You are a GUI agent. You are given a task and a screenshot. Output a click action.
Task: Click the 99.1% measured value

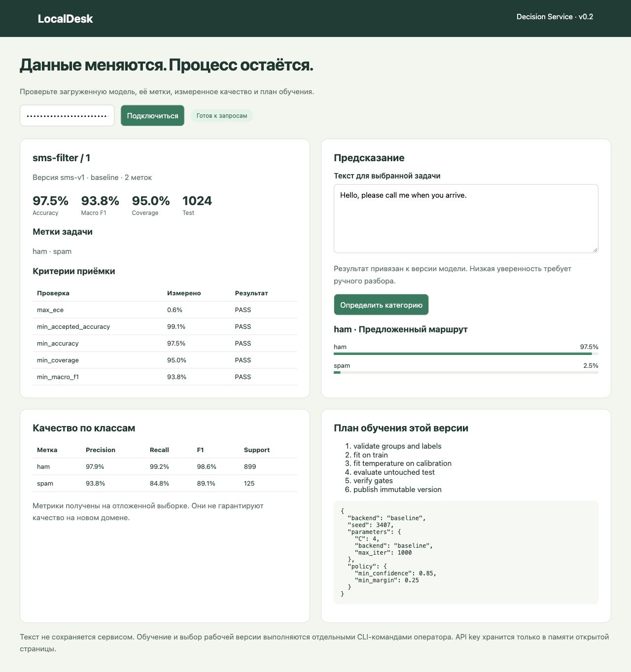[176, 327]
